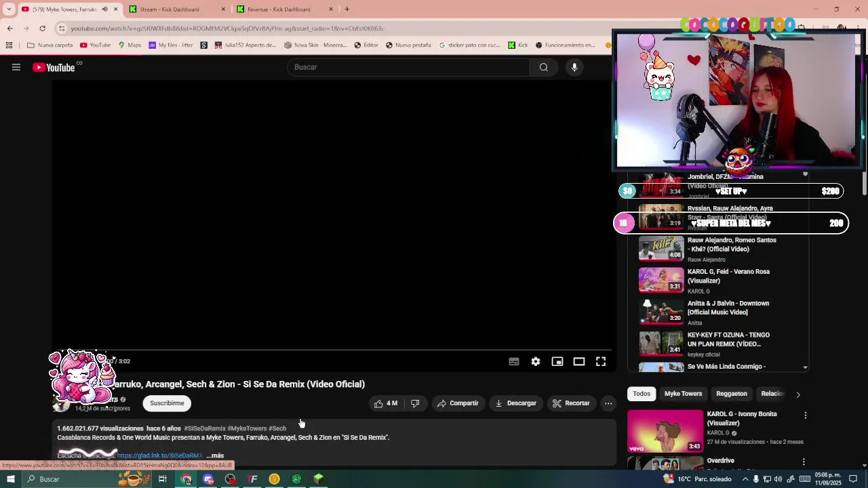Image resolution: width=868 pixels, height=488 pixels.
Task: Open the Maps bookmark
Action: click(x=130, y=45)
